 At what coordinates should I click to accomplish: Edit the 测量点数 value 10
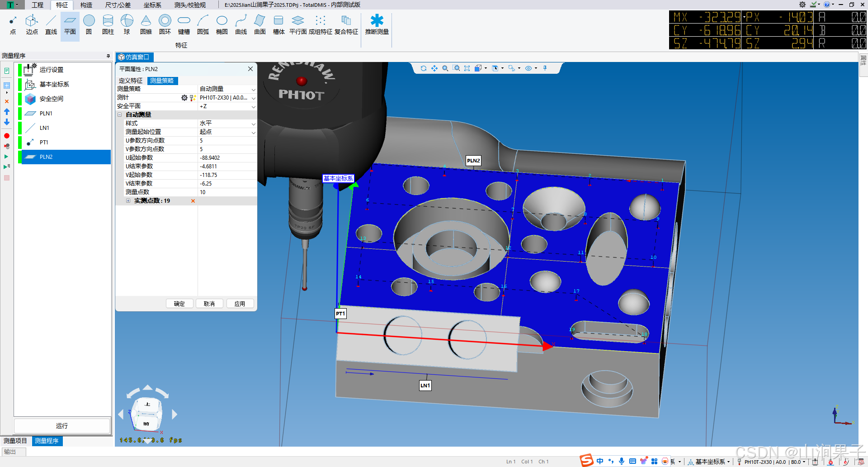click(227, 192)
